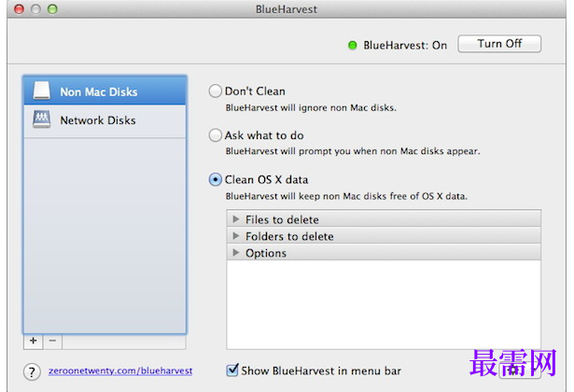Image resolution: width=574 pixels, height=392 pixels.
Task: Click the 'BlueHarvest: On' status text
Action: [x=405, y=46]
